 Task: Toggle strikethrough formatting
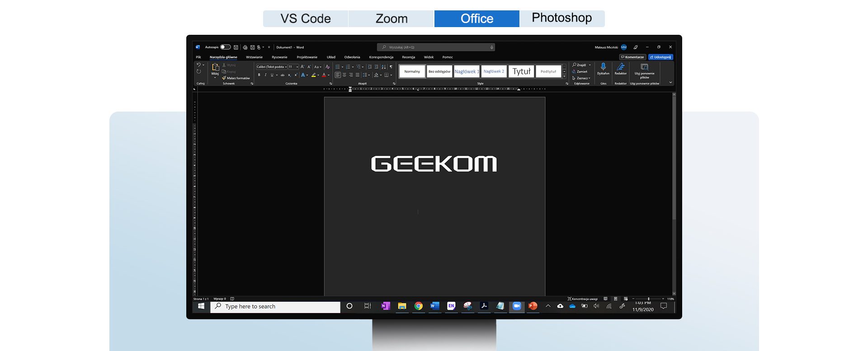[283, 75]
